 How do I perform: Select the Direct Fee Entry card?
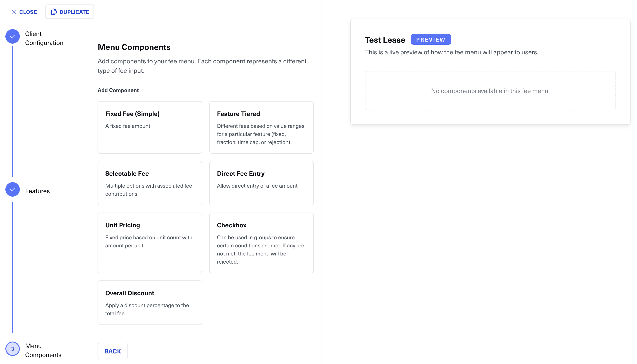261,183
